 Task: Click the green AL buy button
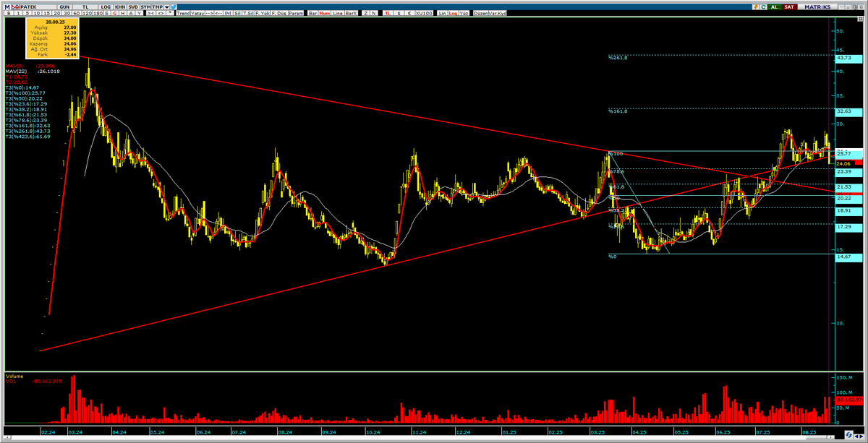[775, 7]
